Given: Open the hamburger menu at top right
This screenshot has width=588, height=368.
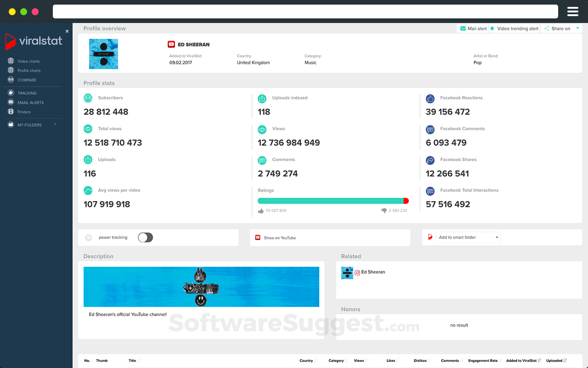Looking at the screenshot, I should [573, 11].
